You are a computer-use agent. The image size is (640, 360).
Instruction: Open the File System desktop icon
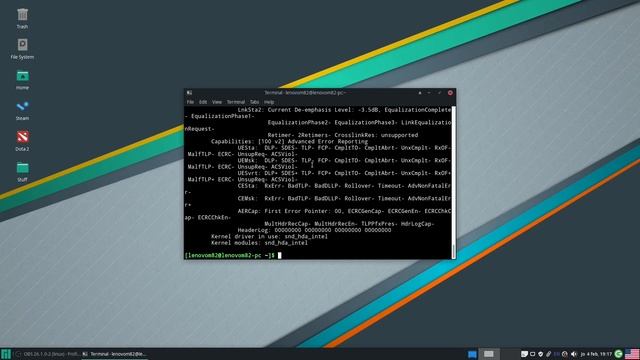coord(22,49)
